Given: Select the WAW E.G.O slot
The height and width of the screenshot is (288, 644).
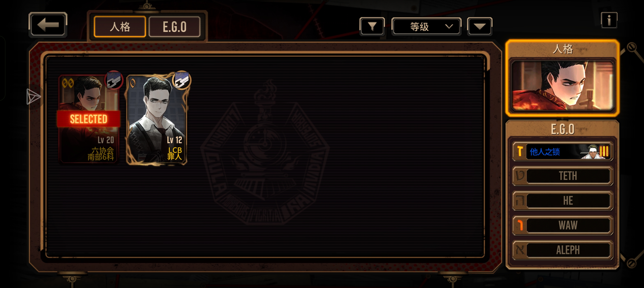Looking at the screenshot, I should tap(562, 225).
